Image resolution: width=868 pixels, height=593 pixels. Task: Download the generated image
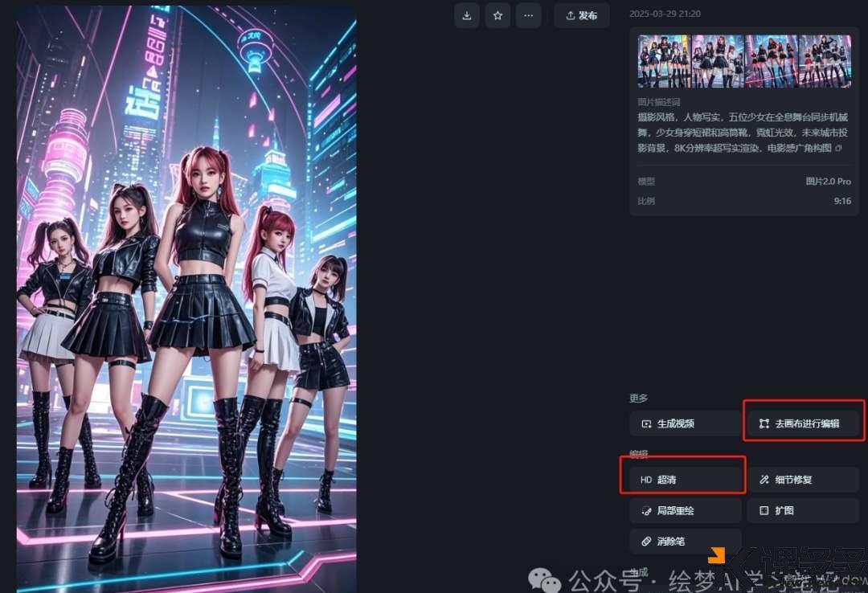467,15
